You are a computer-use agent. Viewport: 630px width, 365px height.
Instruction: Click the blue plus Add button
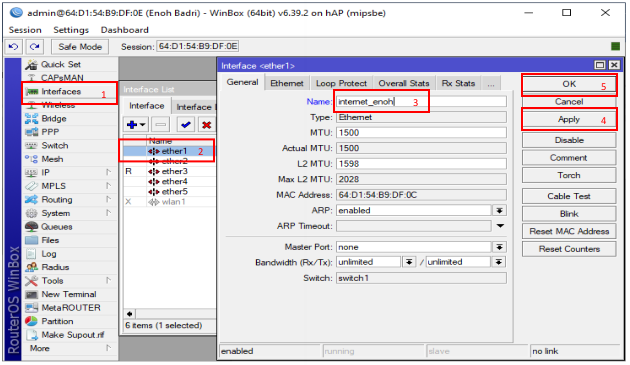click(x=132, y=125)
